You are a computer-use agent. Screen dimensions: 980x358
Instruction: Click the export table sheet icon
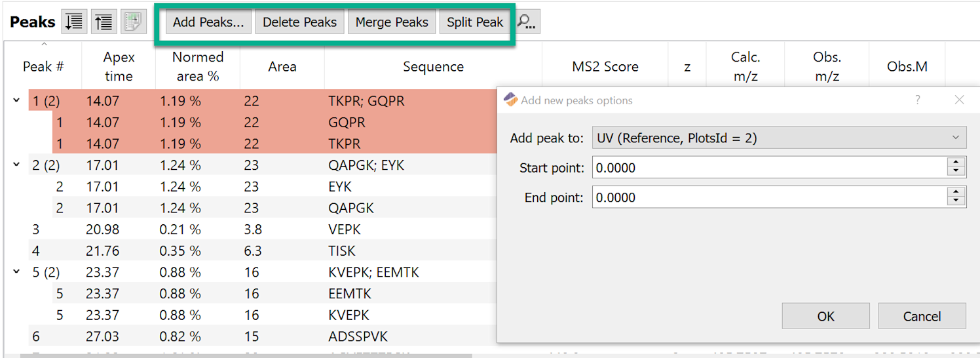[133, 22]
